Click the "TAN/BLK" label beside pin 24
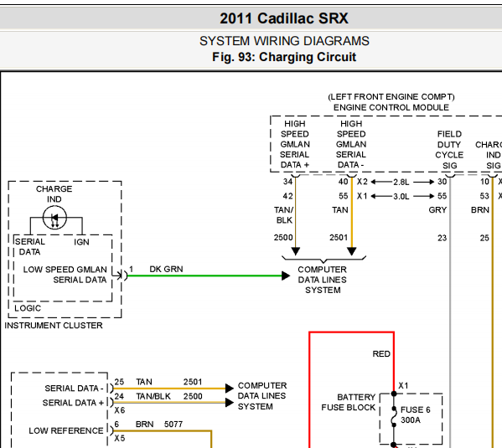The width and height of the screenshot is (502, 448). tap(153, 396)
